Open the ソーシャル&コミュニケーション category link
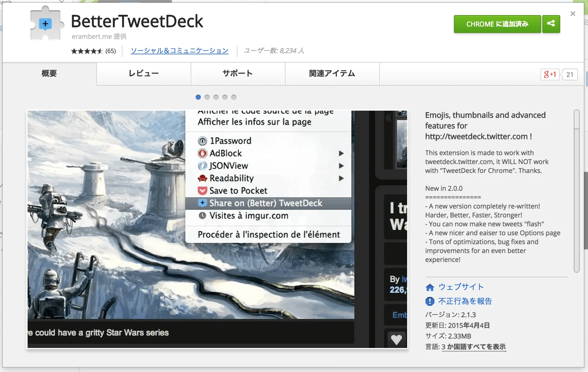The width and height of the screenshot is (588, 372). tap(179, 51)
